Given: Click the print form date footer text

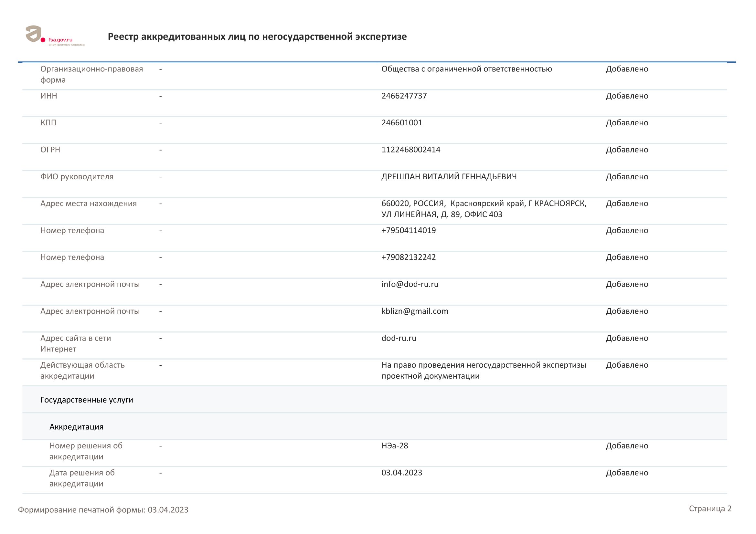Looking at the screenshot, I should click(103, 510).
